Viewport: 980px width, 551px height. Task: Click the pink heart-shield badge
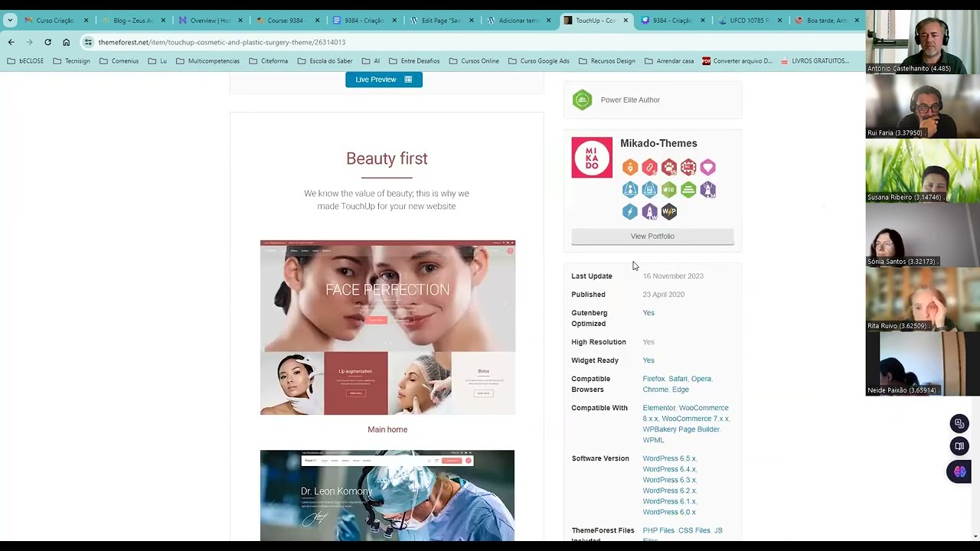(707, 168)
